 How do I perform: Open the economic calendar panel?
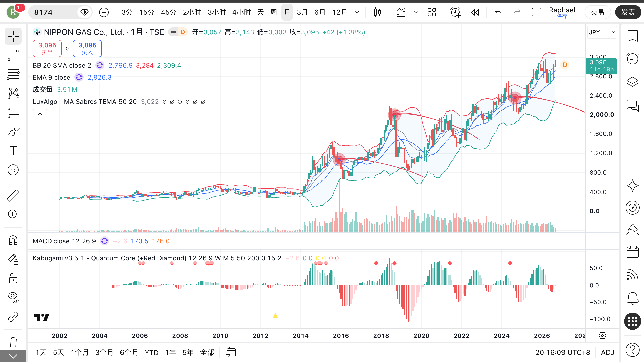point(632,252)
